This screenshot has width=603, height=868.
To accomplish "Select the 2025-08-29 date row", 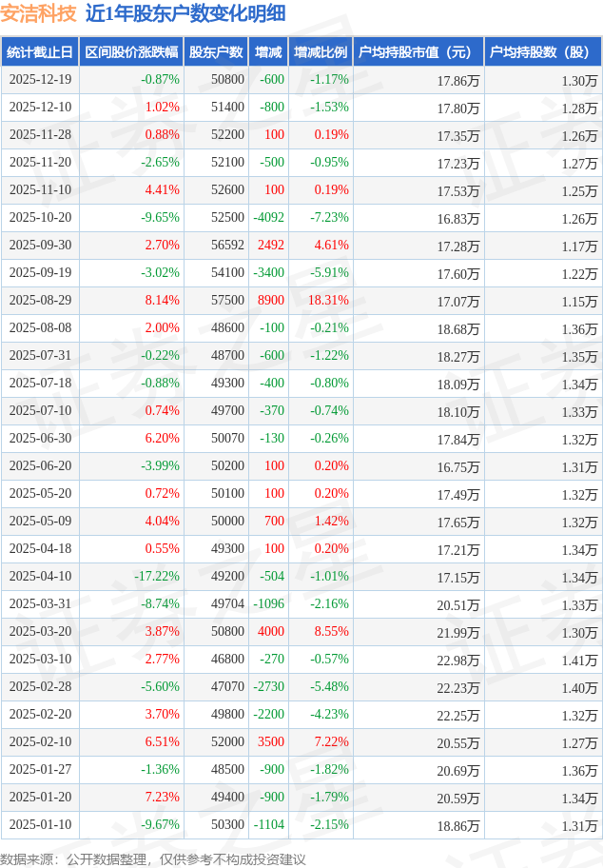I will point(40,301).
